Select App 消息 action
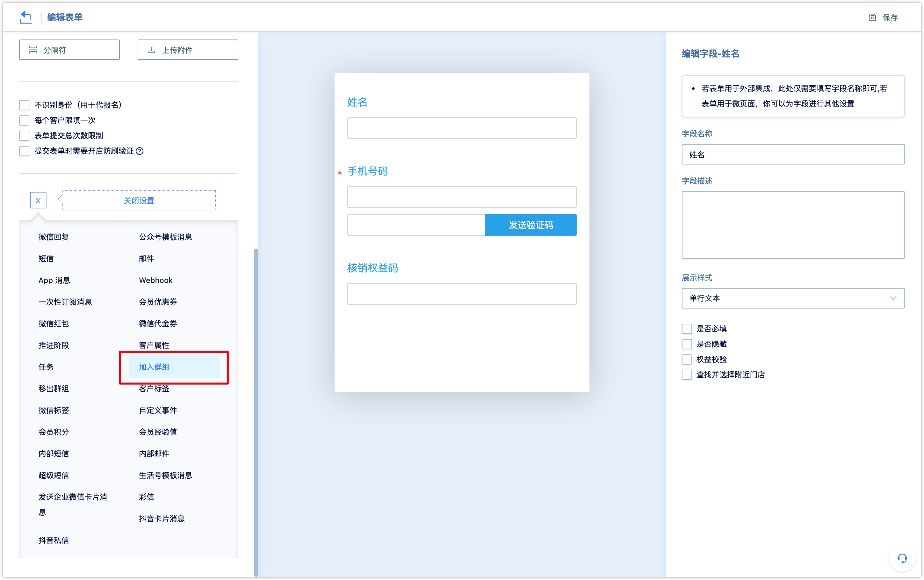This screenshot has width=924, height=580. click(x=54, y=280)
